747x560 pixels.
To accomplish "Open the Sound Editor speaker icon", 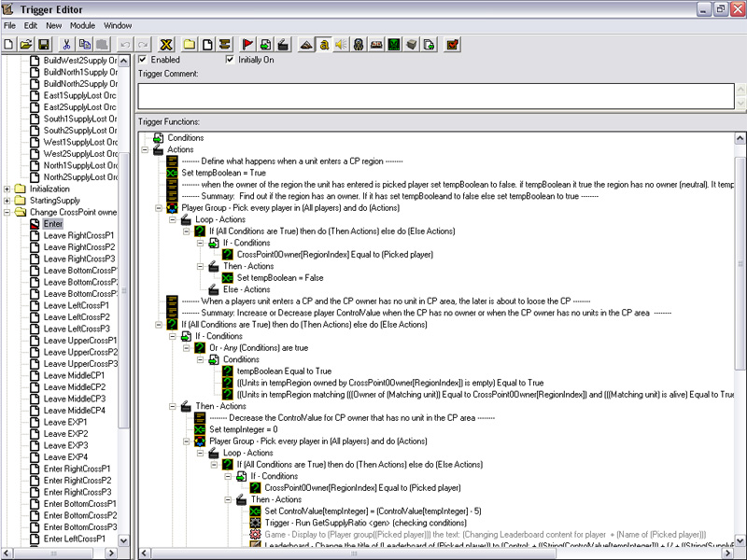I will point(341,45).
